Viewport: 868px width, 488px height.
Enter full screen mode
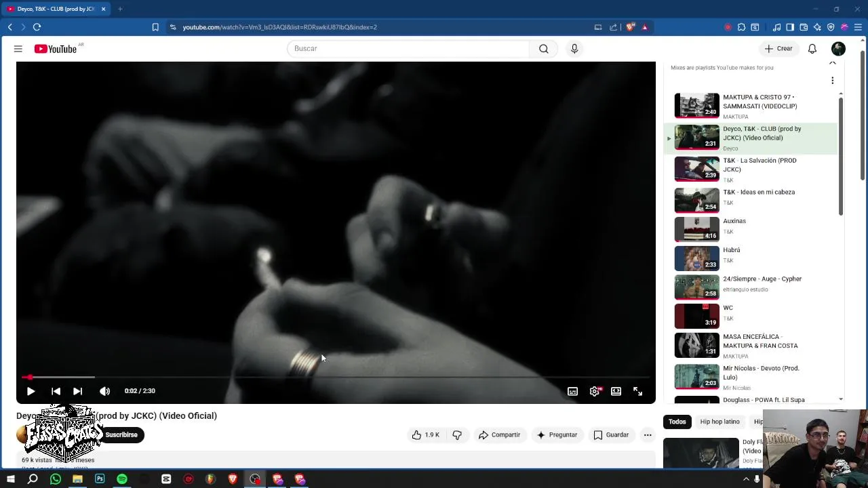(x=637, y=391)
